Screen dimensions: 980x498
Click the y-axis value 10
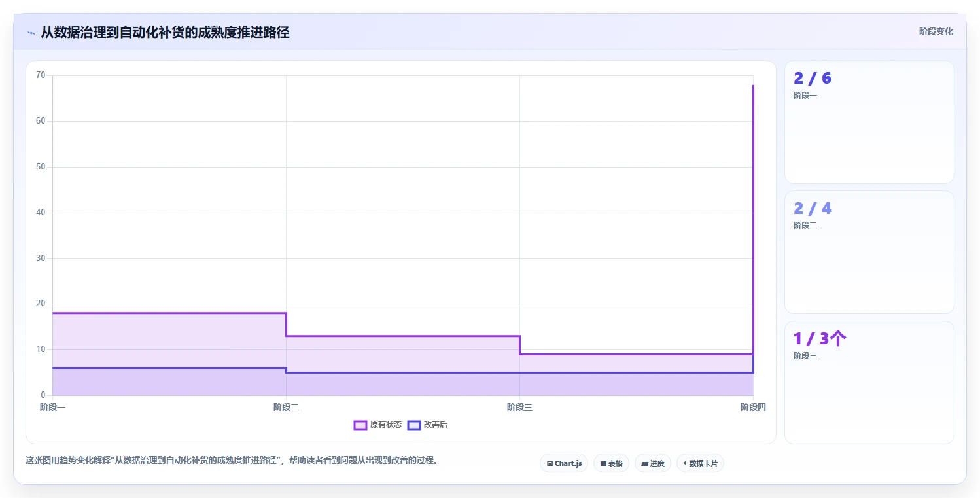41,349
